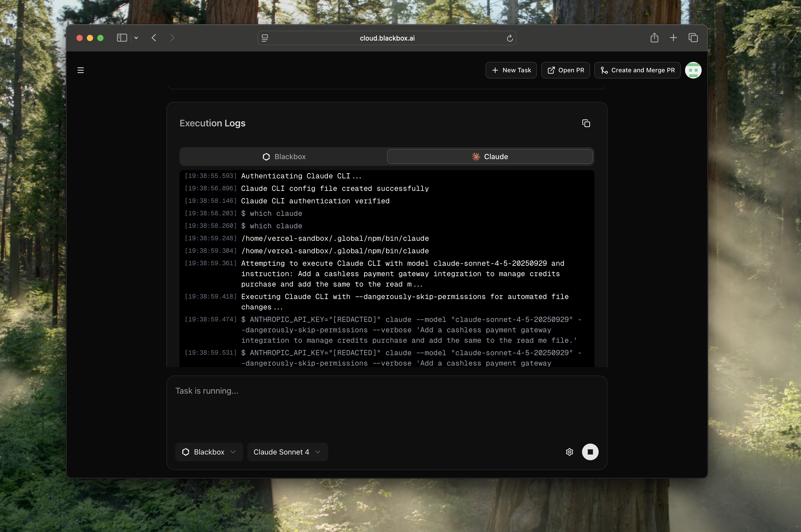
Task: Expand sidebar tab group dropdown arrow
Action: pyautogui.click(x=136, y=38)
